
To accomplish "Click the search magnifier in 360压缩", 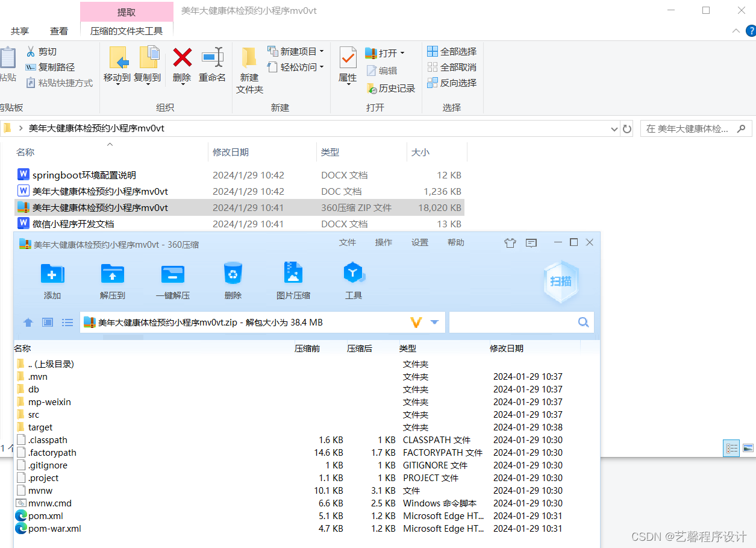I will point(583,322).
